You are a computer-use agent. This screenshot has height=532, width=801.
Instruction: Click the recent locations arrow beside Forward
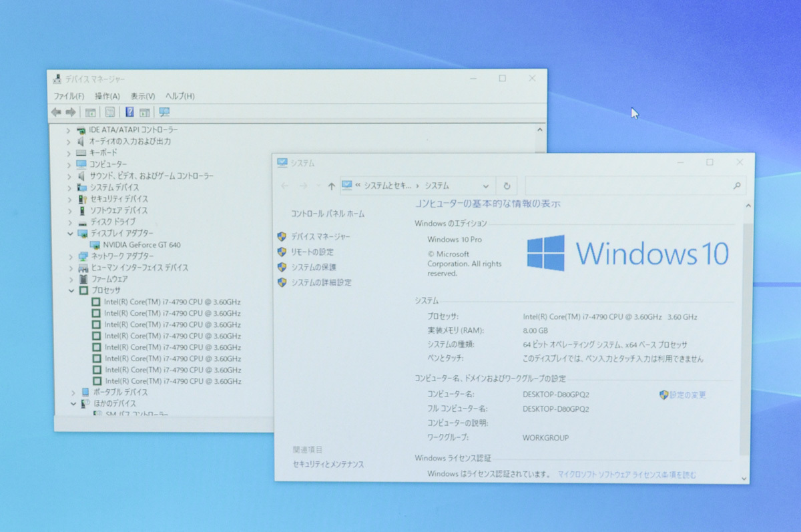[318, 186]
